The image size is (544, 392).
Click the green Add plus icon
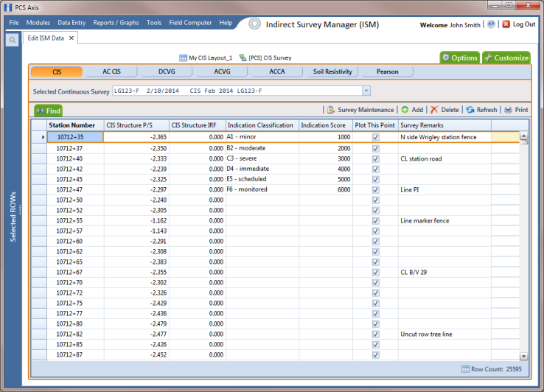click(405, 110)
